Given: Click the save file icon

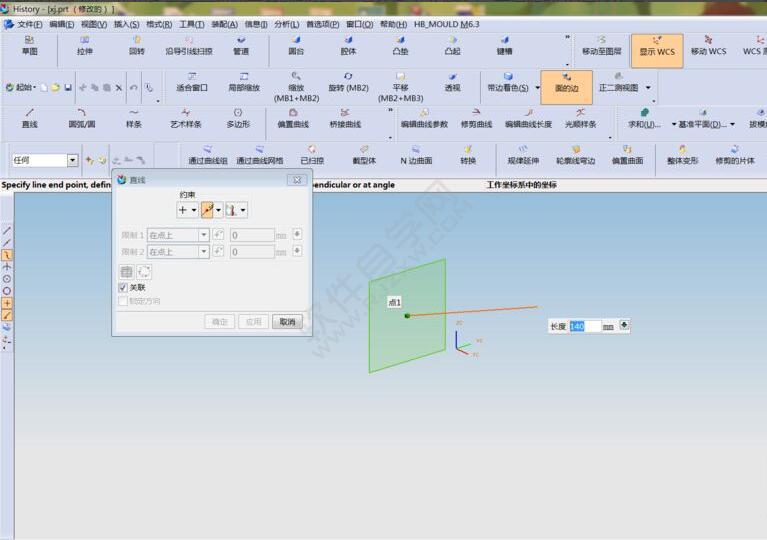Looking at the screenshot, I should (x=68, y=88).
